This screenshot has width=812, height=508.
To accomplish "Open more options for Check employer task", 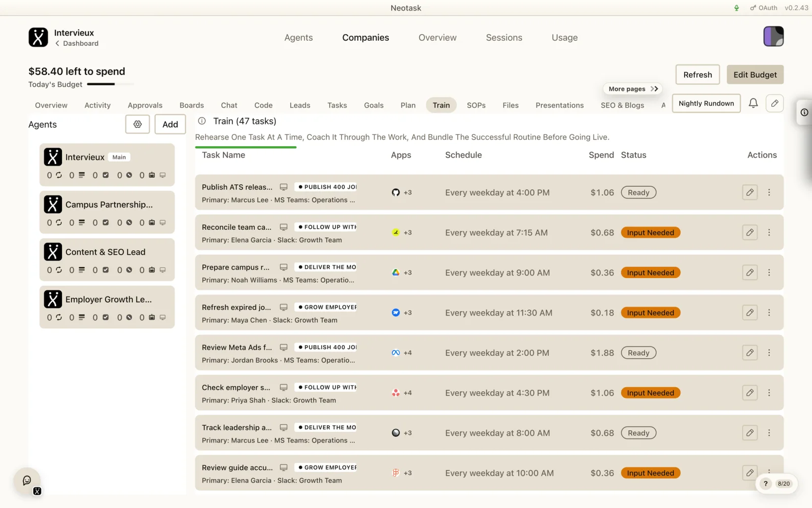I will tap(769, 393).
